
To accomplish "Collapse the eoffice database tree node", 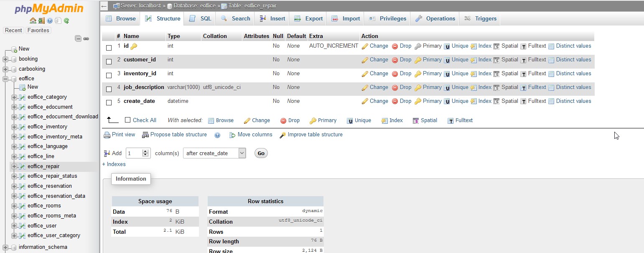I will click(x=5, y=79).
